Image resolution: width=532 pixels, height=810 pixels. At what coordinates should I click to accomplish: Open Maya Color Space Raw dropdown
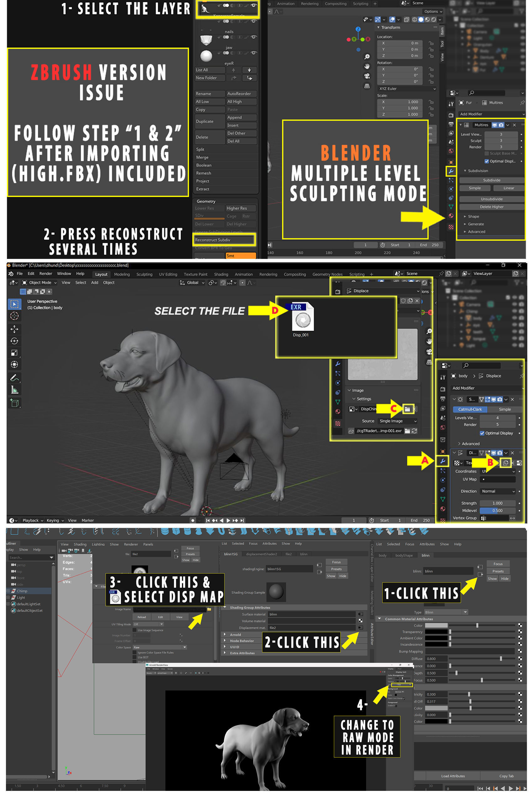(159, 647)
